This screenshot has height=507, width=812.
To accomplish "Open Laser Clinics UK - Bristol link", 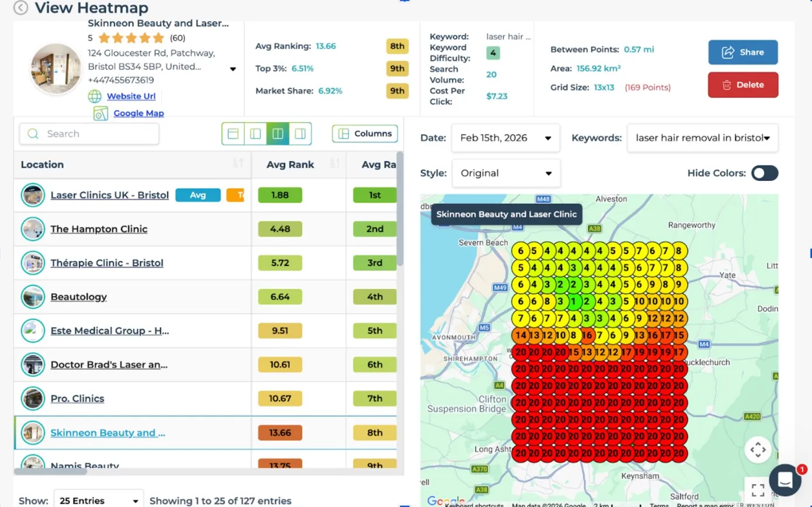I will [x=110, y=195].
